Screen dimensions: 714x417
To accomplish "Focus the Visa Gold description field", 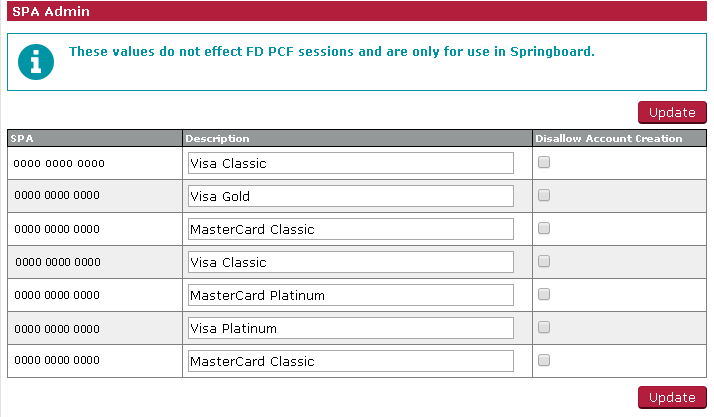I will tap(351, 196).
